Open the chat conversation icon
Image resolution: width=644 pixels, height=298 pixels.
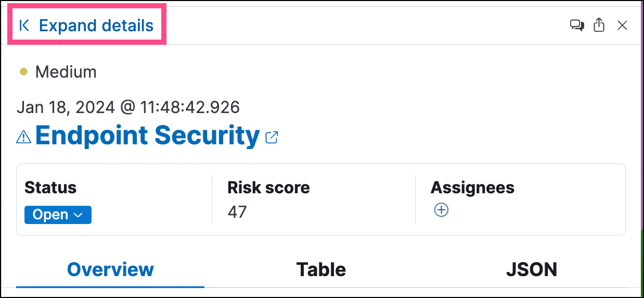576,26
